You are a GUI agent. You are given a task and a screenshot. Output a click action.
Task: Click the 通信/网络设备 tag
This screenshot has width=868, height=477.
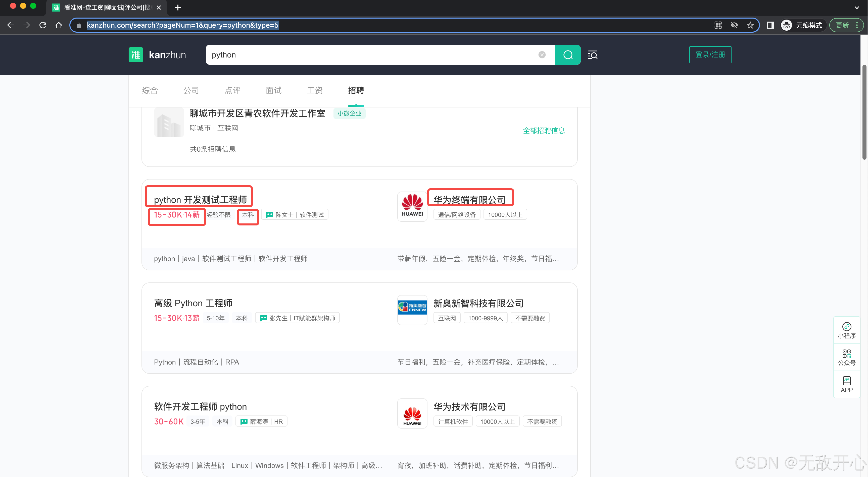457,215
